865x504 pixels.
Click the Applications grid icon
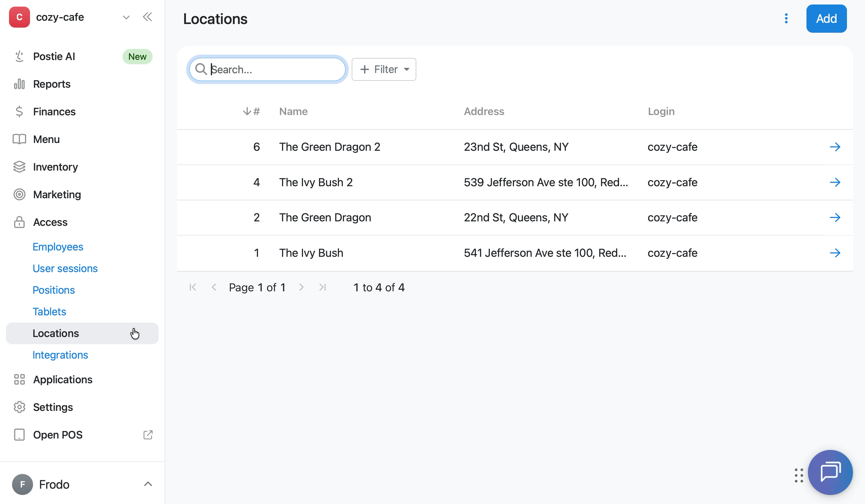pos(19,380)
